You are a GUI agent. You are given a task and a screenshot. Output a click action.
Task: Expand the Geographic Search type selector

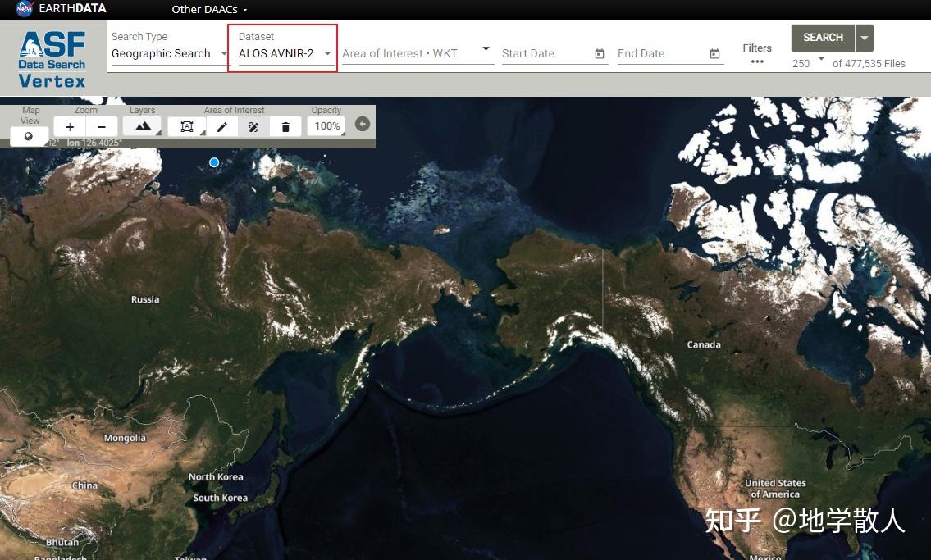pos(168,53)
